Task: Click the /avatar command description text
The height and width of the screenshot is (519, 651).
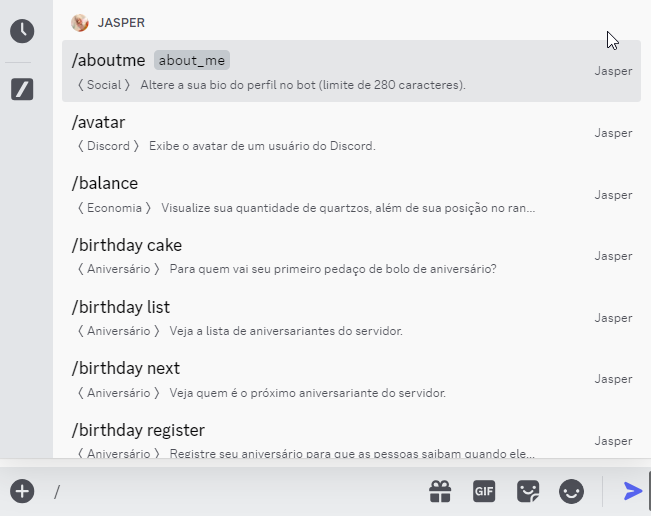Action: coord(262,146)
